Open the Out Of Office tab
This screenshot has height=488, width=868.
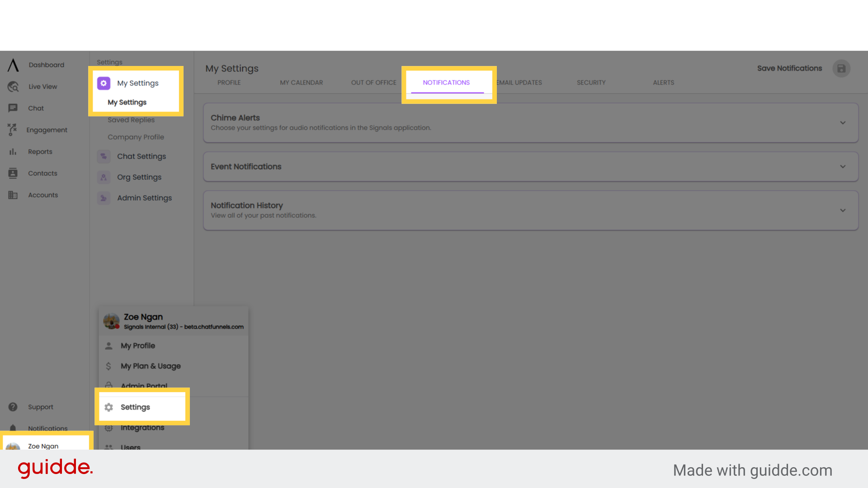coord(374,83)
